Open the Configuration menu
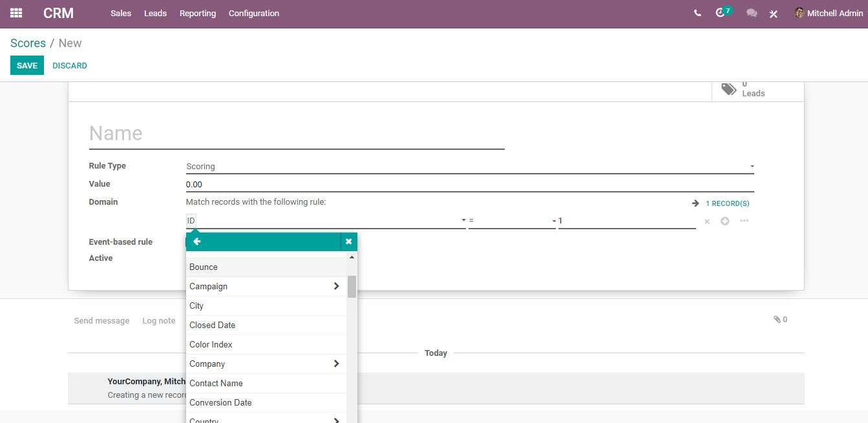This screenshot has height=423, width=868. pos(254,13)
